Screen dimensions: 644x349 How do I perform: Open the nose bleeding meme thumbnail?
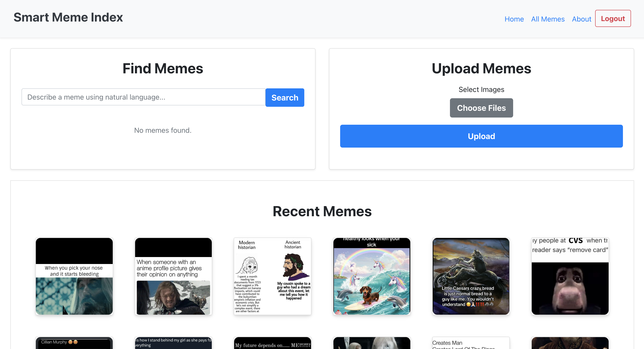pyautogui.click(x=74, y=276)
